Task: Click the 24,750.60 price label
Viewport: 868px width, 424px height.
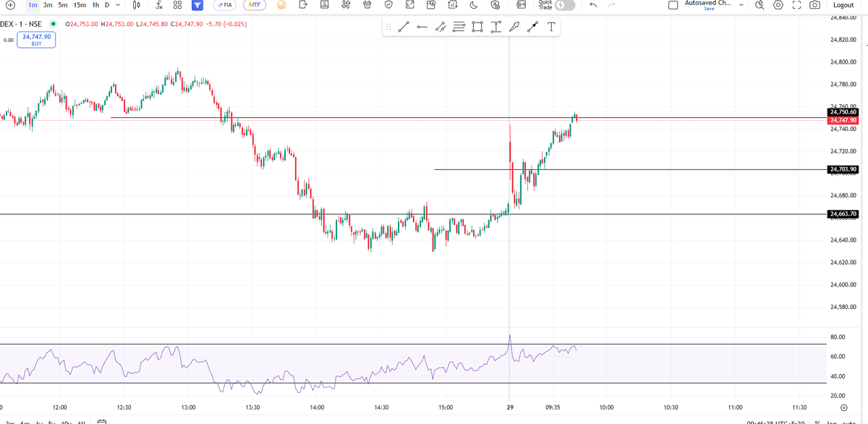Action: click(843, 112)
